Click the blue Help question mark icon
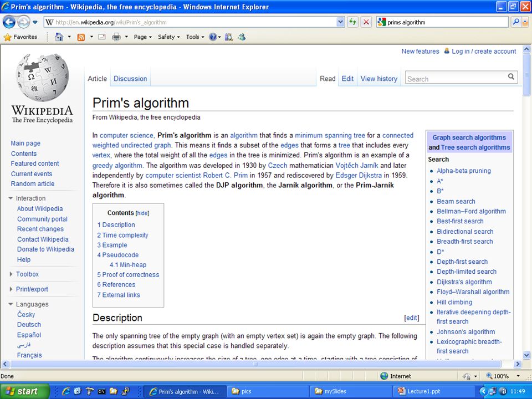This screenshot has height=399, width=532. pos(213,37)
